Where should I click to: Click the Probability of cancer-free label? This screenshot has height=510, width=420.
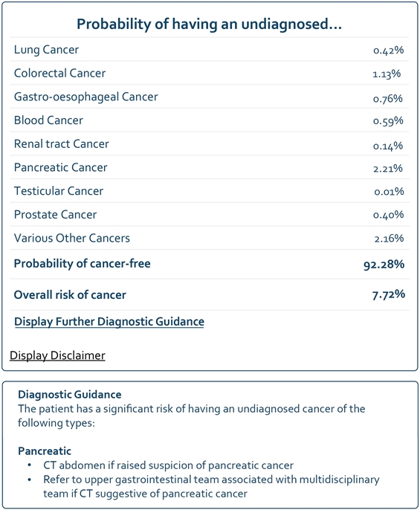(82, 263)
